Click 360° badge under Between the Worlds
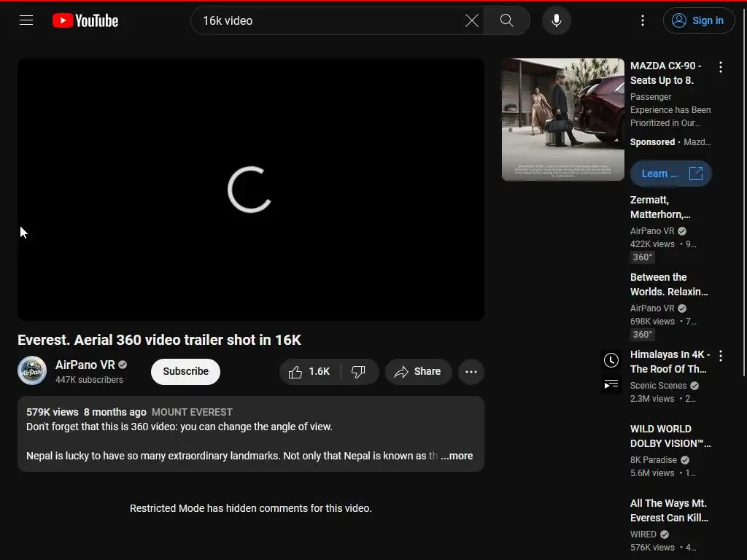The image size is (747, 560). point(642,334)
